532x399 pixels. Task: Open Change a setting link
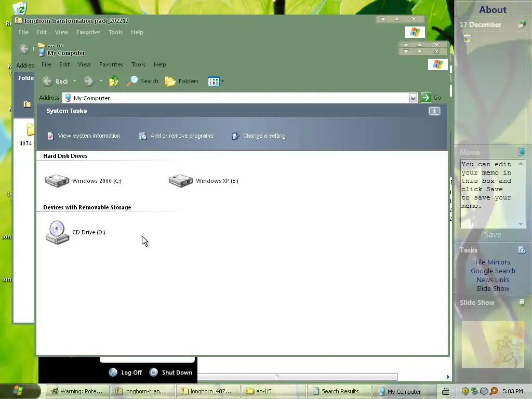point(259,136)
